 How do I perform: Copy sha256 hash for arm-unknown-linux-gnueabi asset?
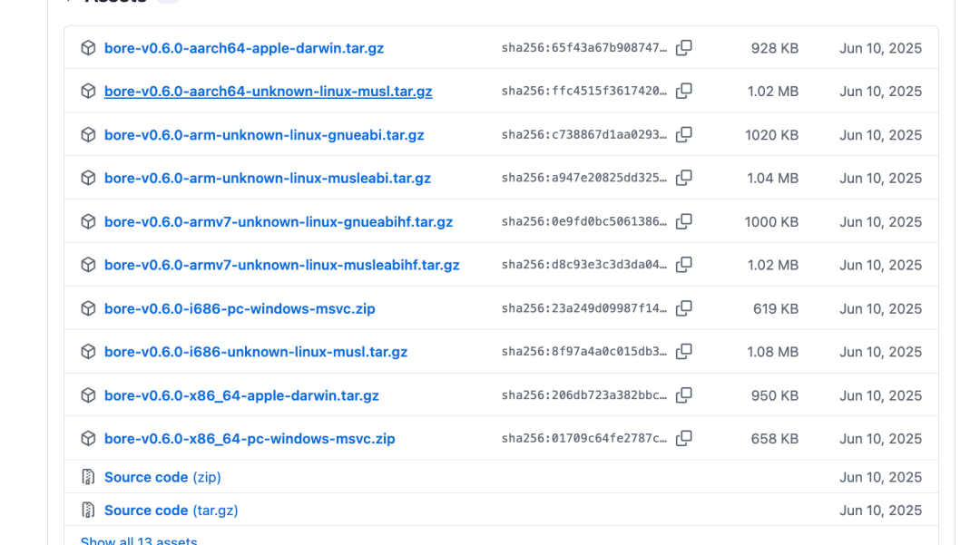[684, 134]
